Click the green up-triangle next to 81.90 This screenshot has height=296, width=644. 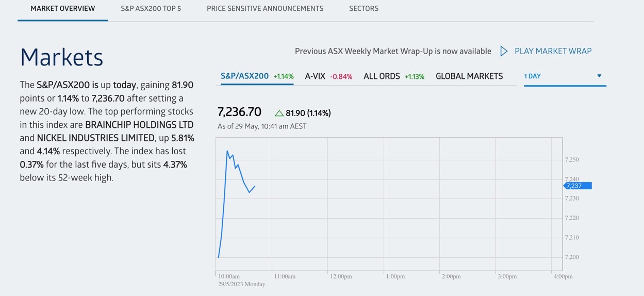click(x=279, y=113)
